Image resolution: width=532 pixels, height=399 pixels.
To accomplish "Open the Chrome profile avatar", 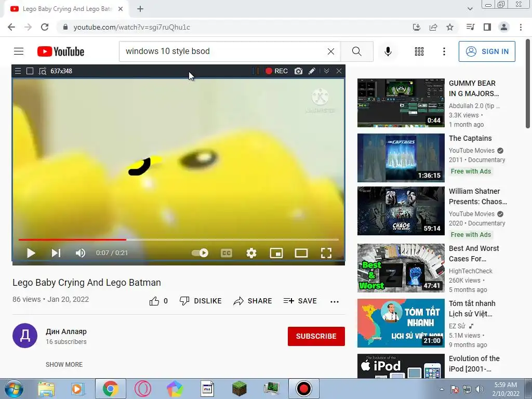I will pyautogui.click(x=504, y=27).
